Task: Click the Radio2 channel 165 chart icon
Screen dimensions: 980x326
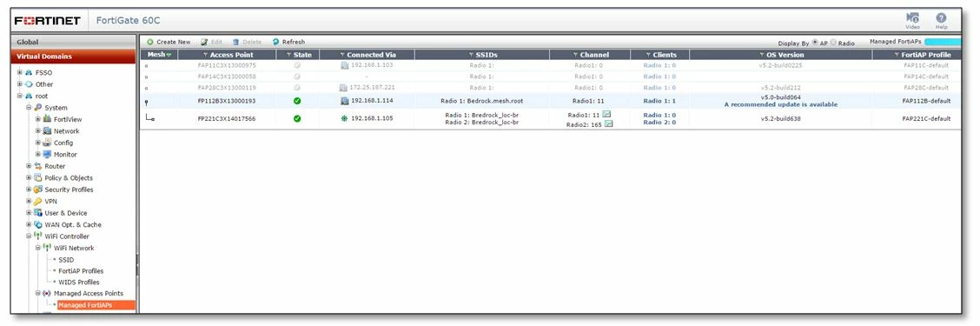Action: click(x=608, y=124)
